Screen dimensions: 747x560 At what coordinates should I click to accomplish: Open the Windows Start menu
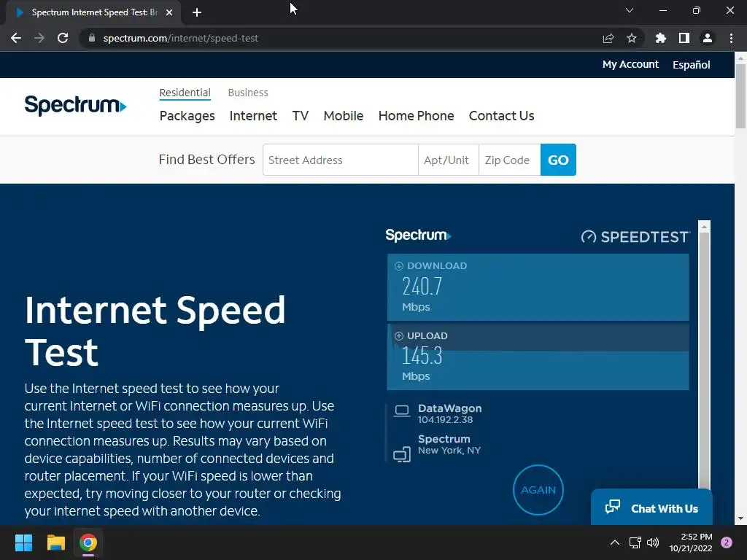tap(24, 542)
